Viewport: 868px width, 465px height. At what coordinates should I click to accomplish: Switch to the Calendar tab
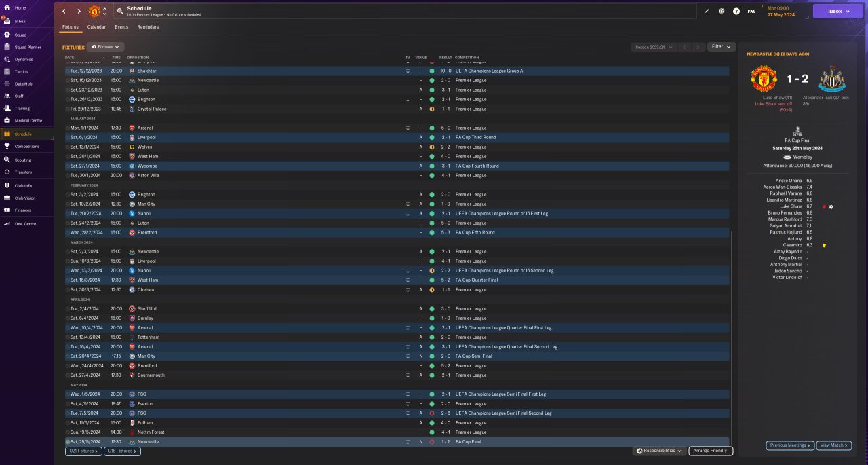tap(96, 27)
